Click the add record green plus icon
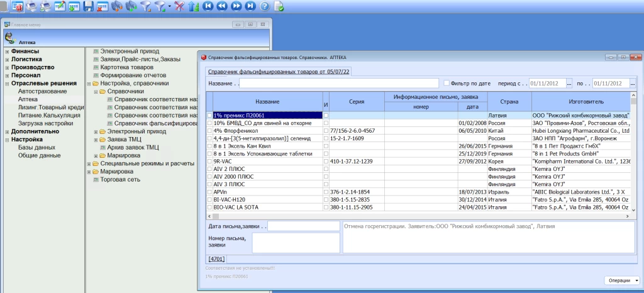The width and height of the screenshot is (644, 293). (74, 6)
